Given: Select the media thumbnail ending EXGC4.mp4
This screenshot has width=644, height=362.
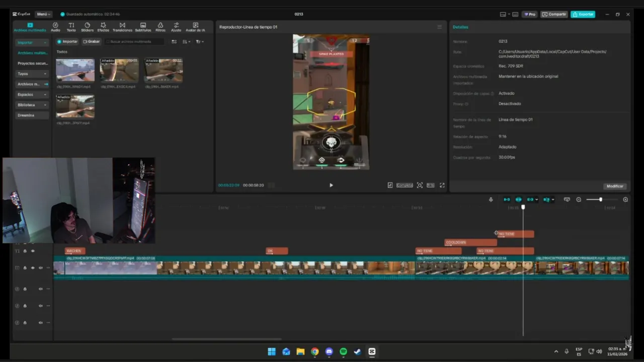Looking at the screenshot, I should coord(119,70).
